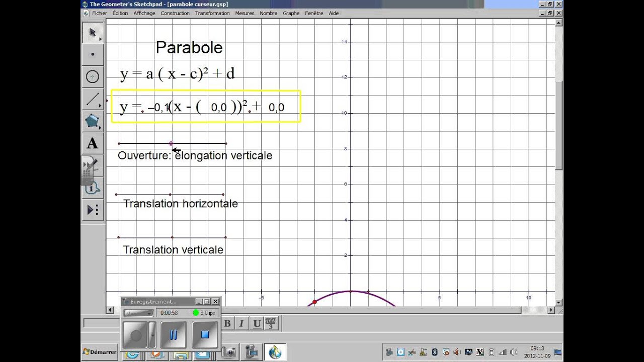Open the Fichier menu
This screenshot has height=362, width=644.
(99, 13)
